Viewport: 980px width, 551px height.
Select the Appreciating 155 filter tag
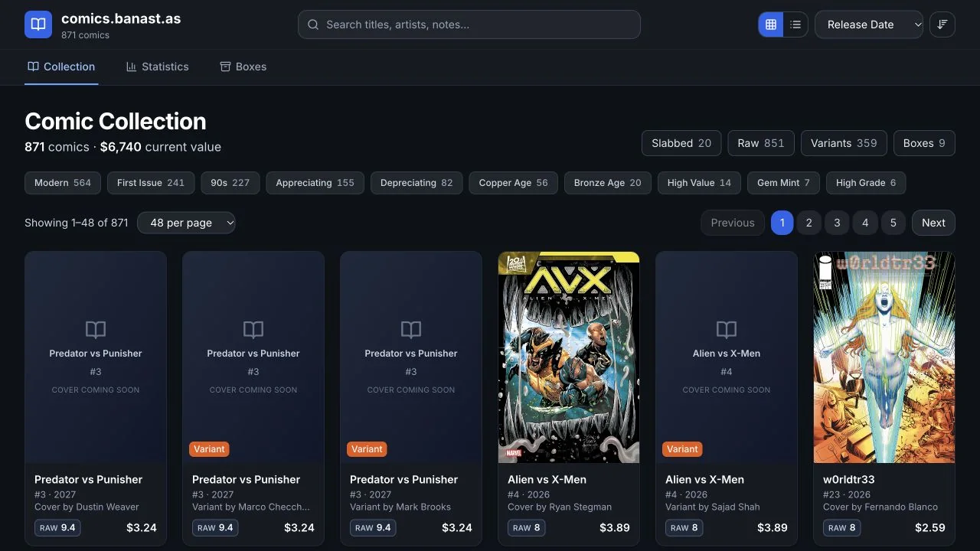[315, 183]
